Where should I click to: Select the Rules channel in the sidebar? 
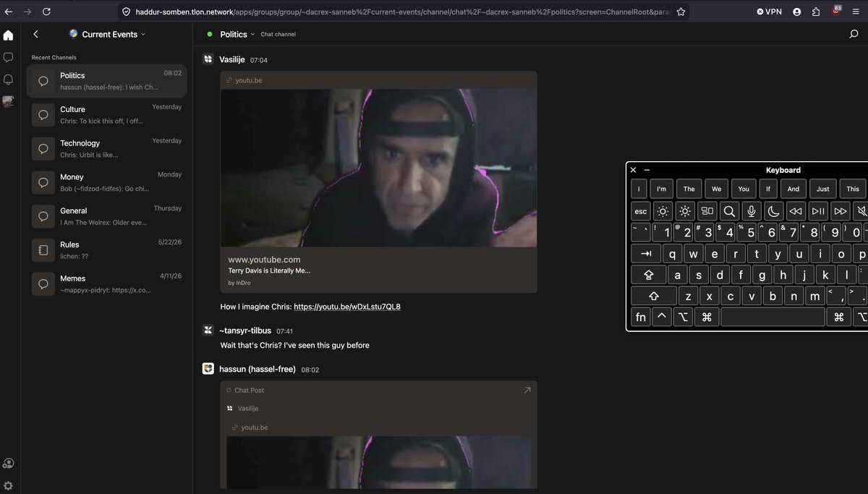tap(106, 250)
